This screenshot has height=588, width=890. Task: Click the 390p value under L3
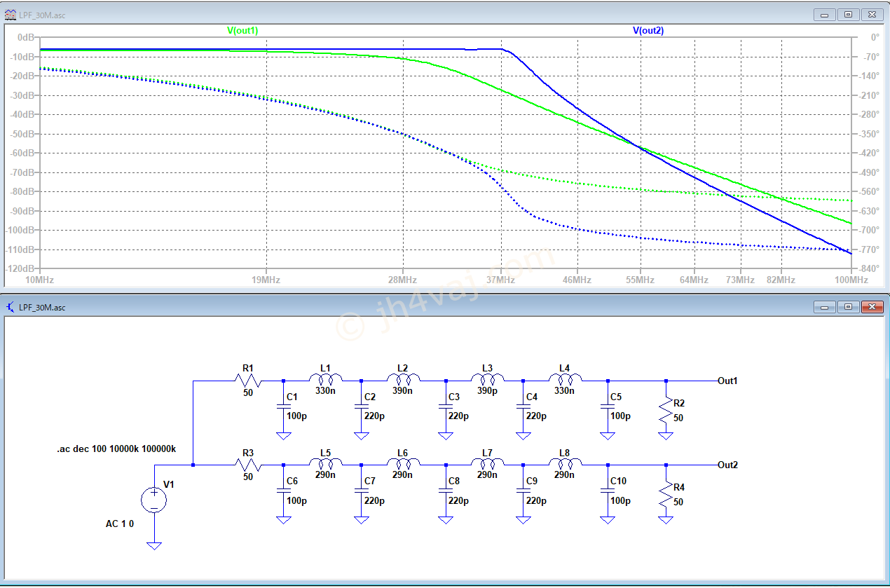(x=488, y=391)
